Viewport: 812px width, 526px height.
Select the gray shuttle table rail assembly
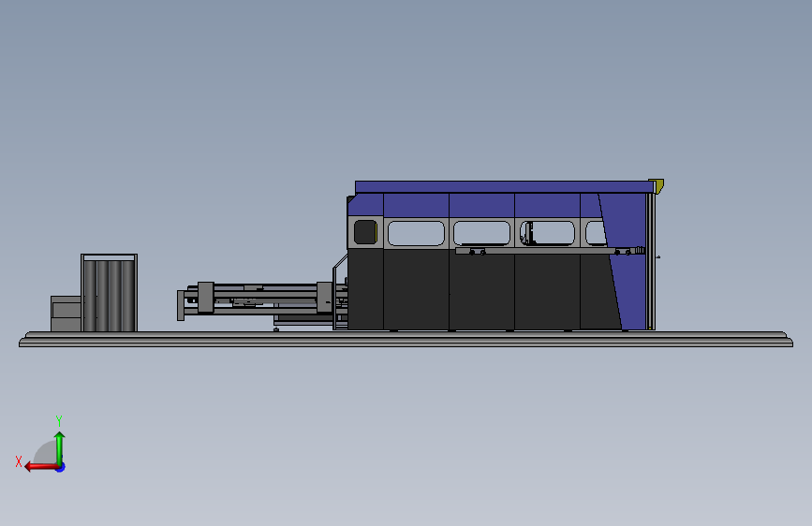pos(261,300)
